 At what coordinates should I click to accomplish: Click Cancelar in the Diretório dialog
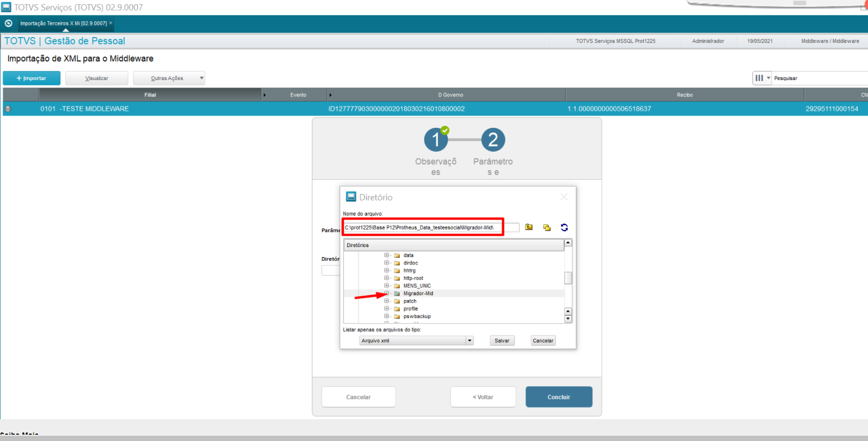pos(543,341)
